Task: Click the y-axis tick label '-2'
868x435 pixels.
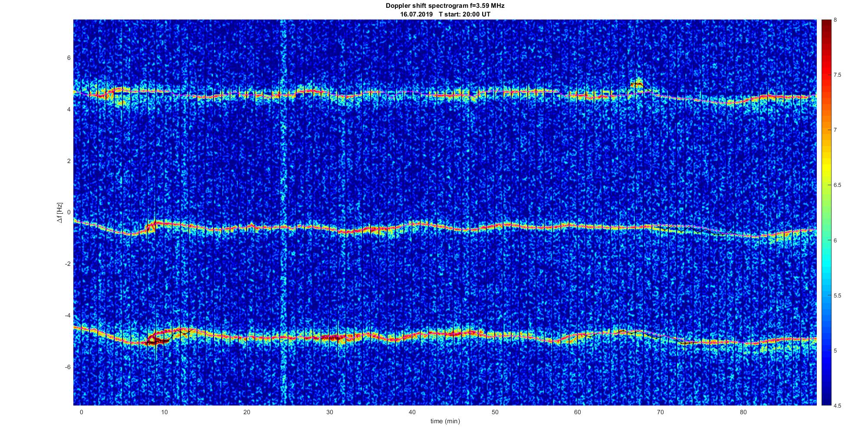Action: (x=68, y=264)
